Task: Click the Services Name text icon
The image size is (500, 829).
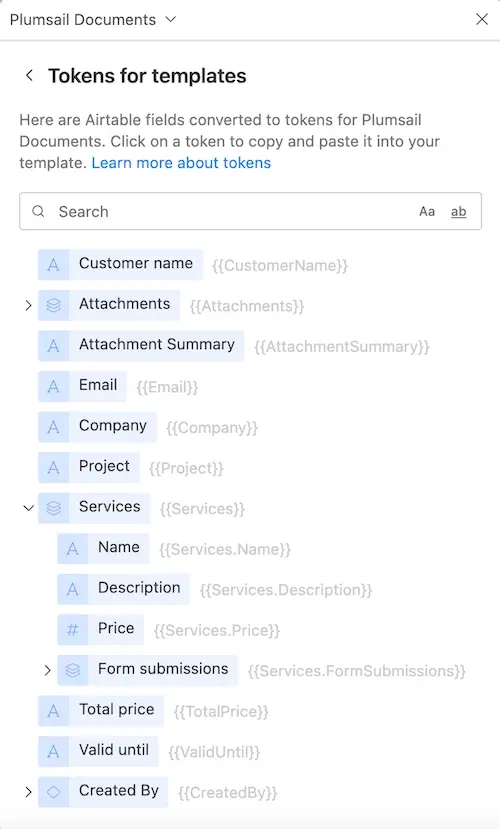Action: tap(72, 549)
